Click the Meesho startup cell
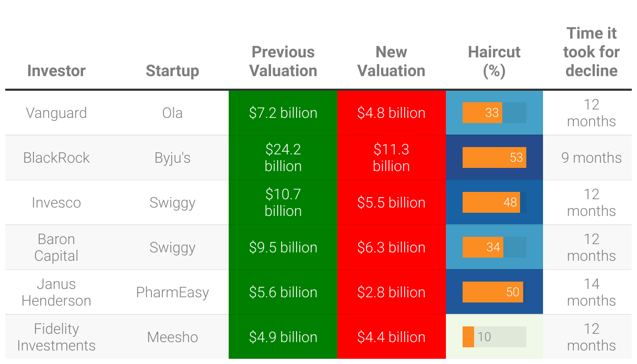The image size is (637, 364). click(172, 337)
